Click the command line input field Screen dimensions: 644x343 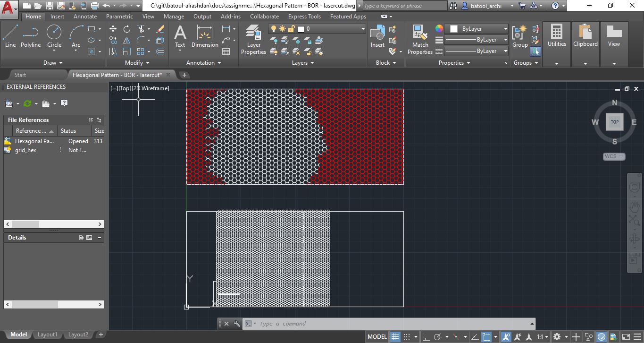coord(392,324)
